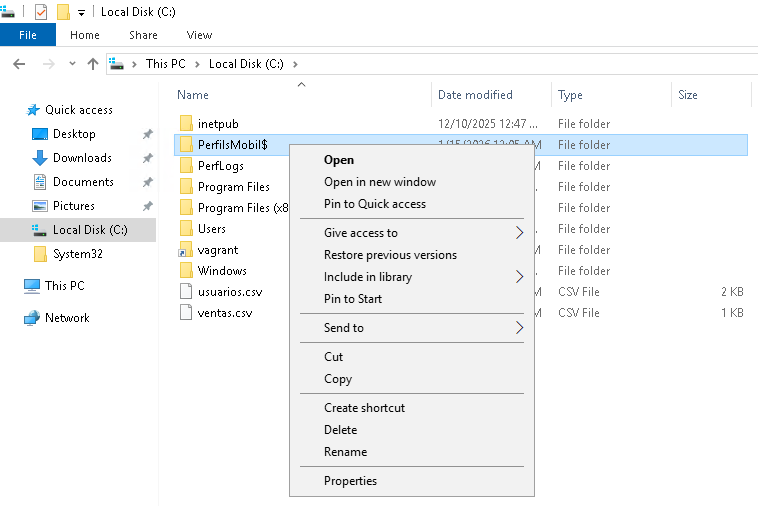Expand the Give access to submenu
Screen dimensions: 758x506
pyautogui.click(x=519, y=233)
